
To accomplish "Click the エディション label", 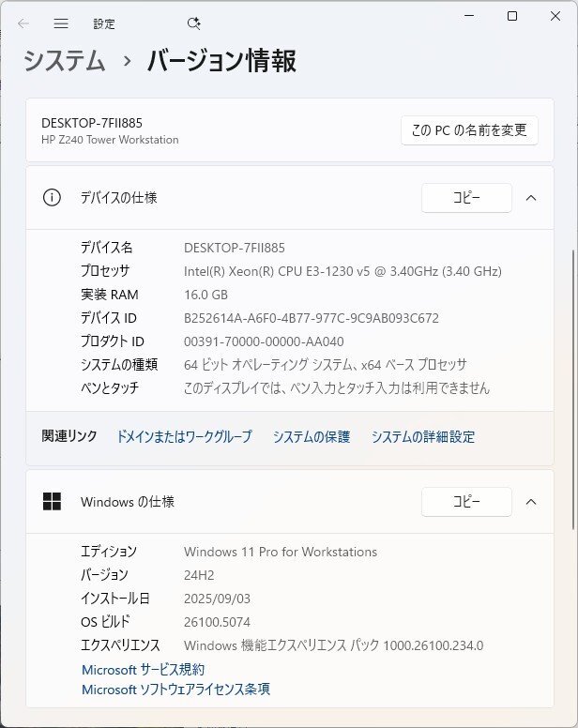I will click(x=109, y=552).
